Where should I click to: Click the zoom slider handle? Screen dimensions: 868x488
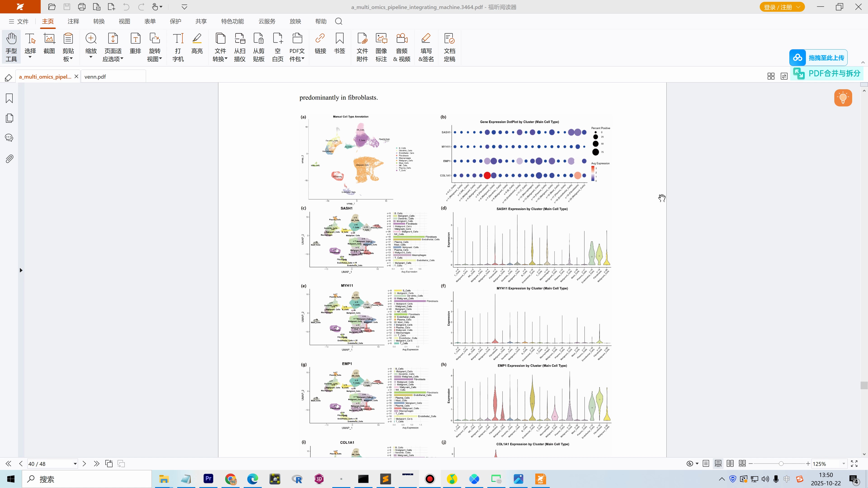[x=781, y=464]
